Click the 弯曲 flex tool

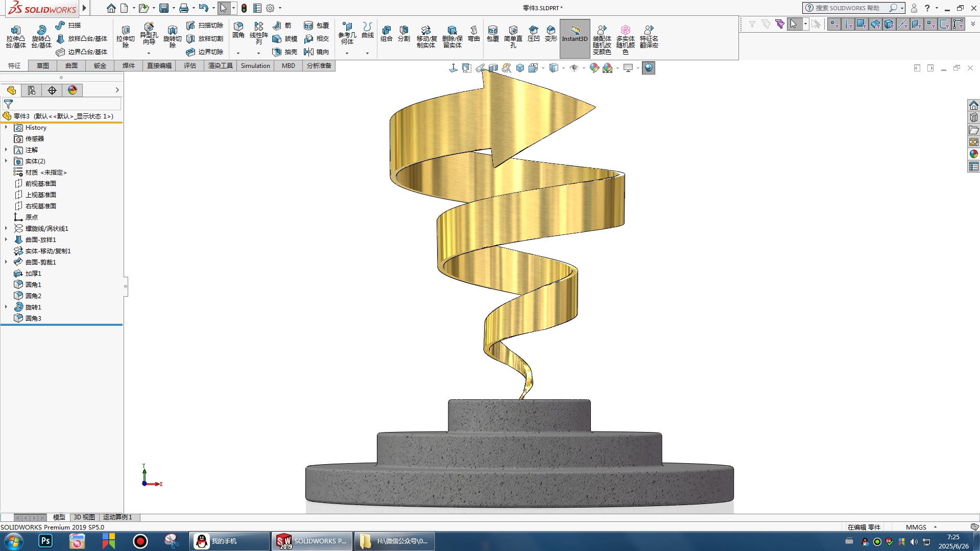[474, 34]
